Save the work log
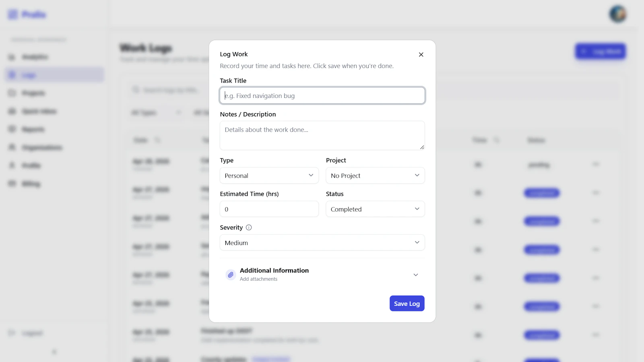Image resolution: width=644 pixels, height=362 pixels. [407, 304]
